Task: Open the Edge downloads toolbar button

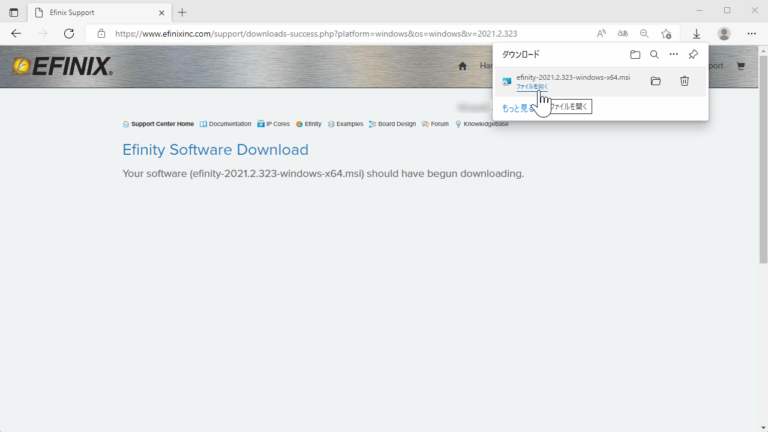Action: (x=697, y=33)
